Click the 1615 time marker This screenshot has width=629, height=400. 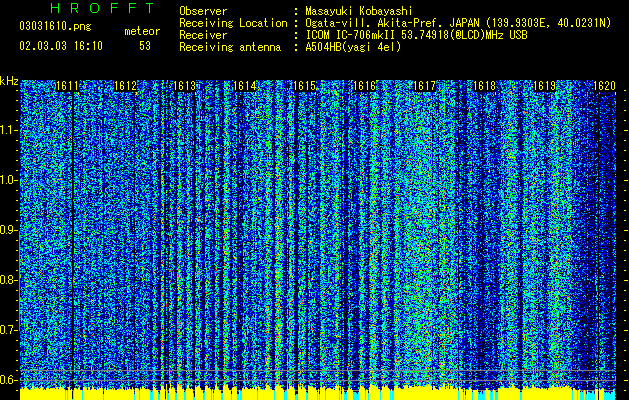point(304,86)
